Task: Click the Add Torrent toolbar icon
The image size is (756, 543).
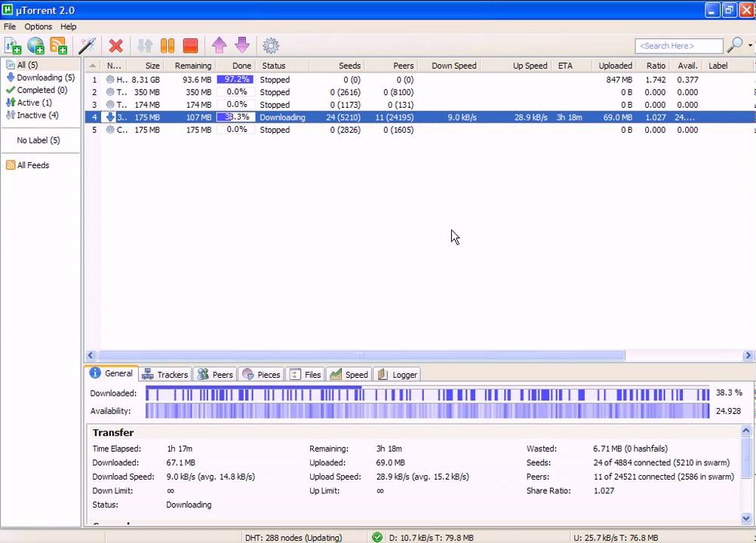Action: pyautogui.click(x=13, y=46)
